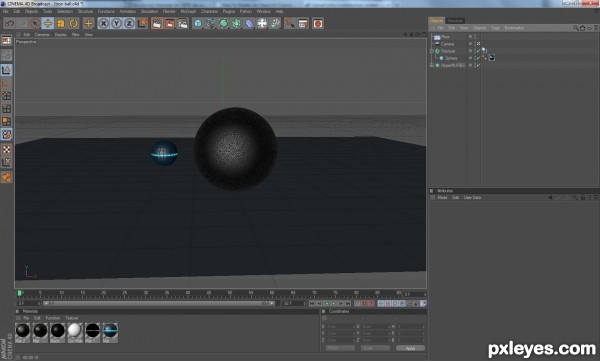This screenshot has width=600, height=362.
Task: Open Mode menu in Attributes panel
Action: (442, 198)
